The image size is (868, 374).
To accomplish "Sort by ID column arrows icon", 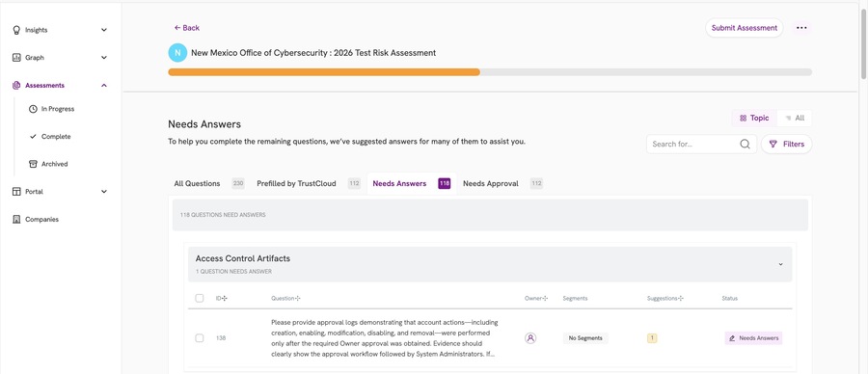I will (225, 298).
